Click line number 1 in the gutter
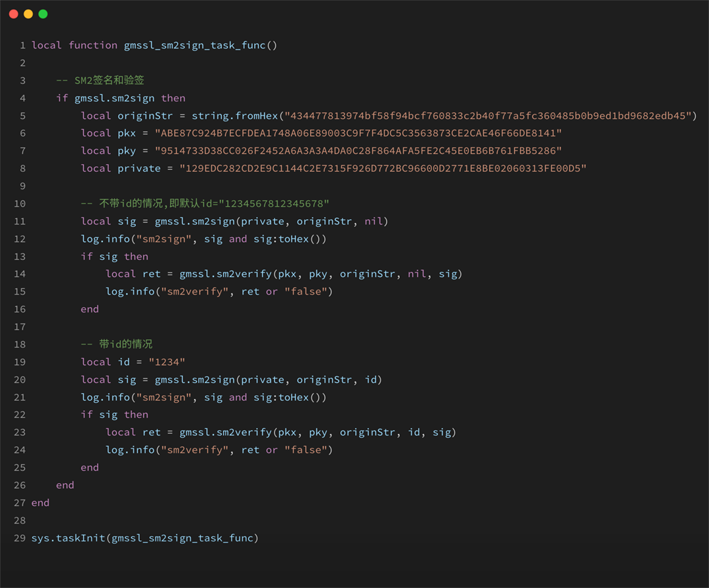This screenshot has height=588, width=709. [22, 45]
